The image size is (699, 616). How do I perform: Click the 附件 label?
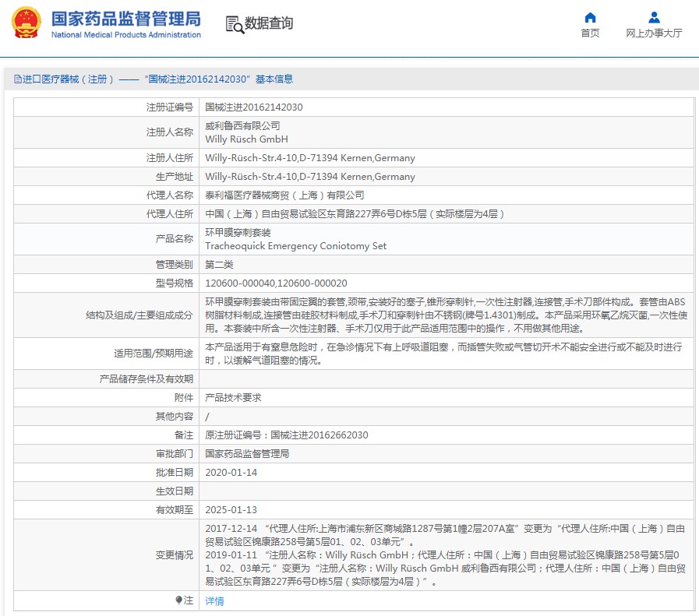point(184,398)
